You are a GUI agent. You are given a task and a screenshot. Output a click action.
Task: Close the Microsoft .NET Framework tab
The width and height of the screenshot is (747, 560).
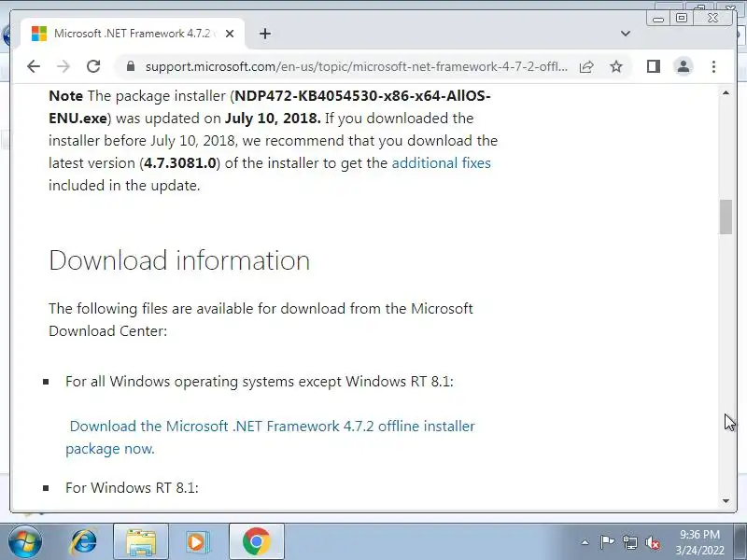click(230, 34)
